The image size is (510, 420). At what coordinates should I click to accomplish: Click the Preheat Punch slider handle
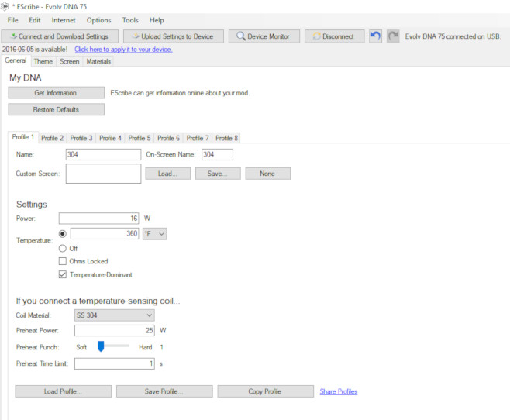coord(101,347)
